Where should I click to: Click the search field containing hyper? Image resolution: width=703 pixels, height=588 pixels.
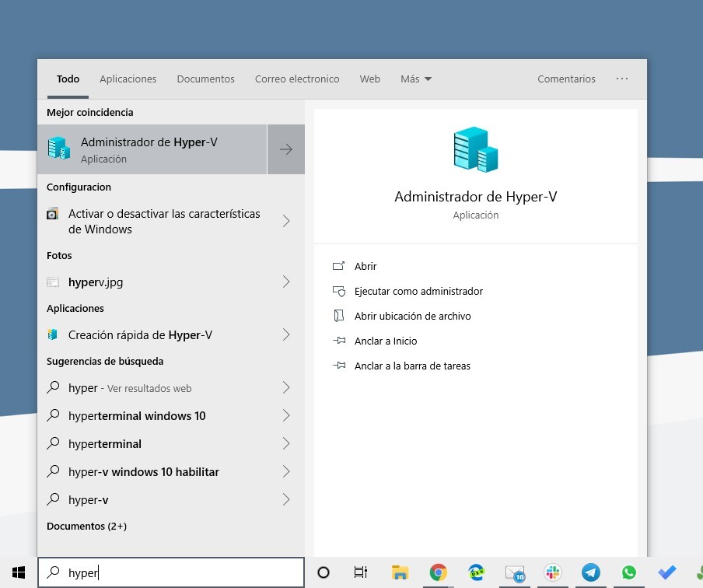pyautogui.click(x=171, y=572)
